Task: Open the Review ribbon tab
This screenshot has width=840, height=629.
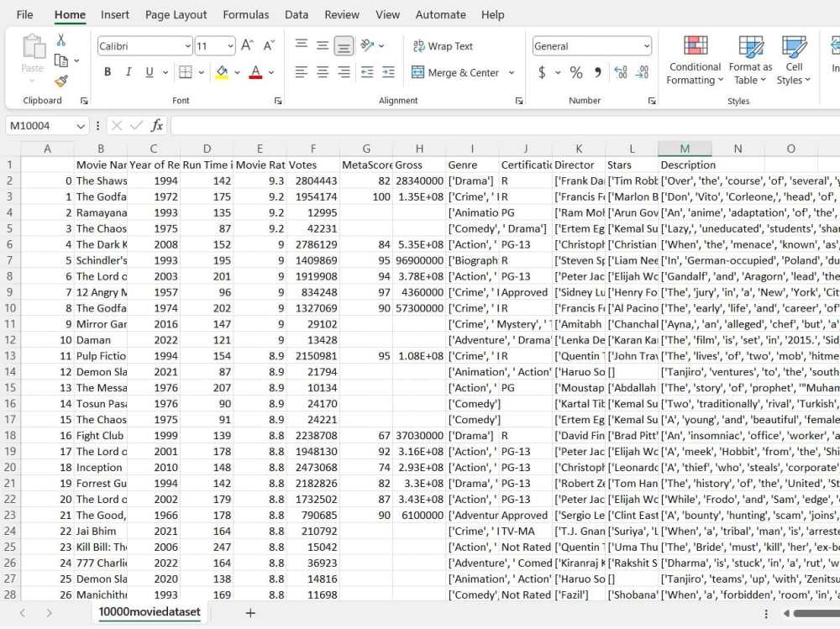Action: [x=341, y=14]
